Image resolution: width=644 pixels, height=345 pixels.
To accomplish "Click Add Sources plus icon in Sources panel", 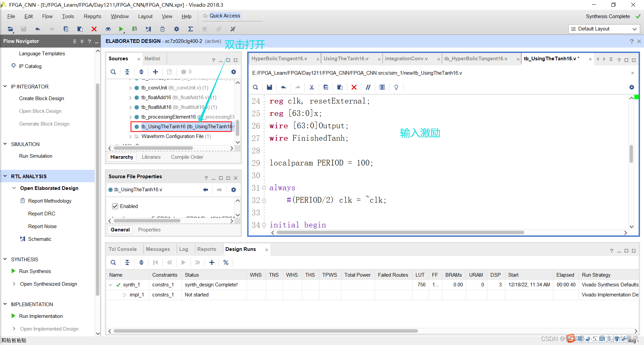I will 155,72.
